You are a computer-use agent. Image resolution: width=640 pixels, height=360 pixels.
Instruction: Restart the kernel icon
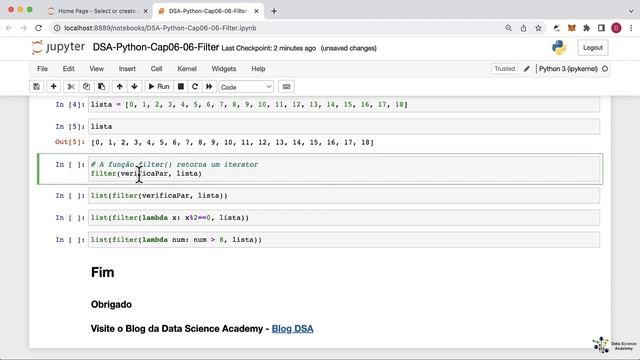pyautogui.click(x=195, y=87)
